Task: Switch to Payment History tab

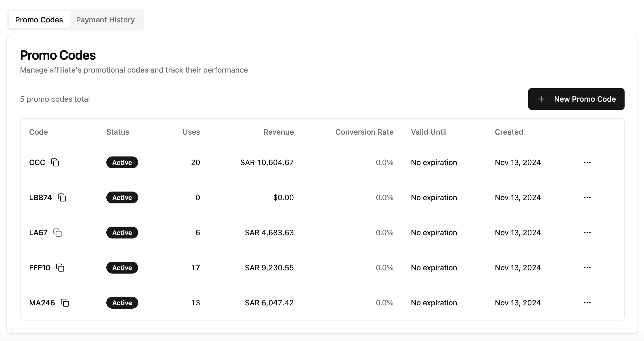Action: pos(105,20)
